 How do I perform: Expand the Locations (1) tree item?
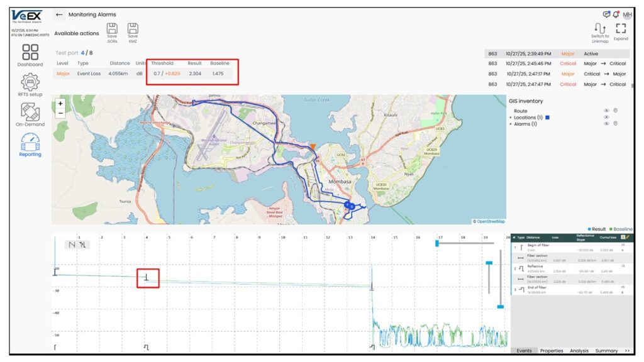(x=511, y=118)
